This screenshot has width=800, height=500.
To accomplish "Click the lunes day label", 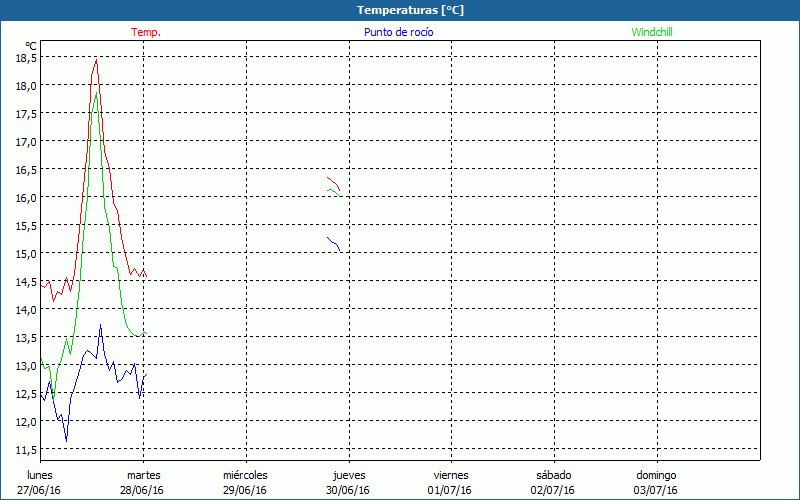I will tap(40, 475).
